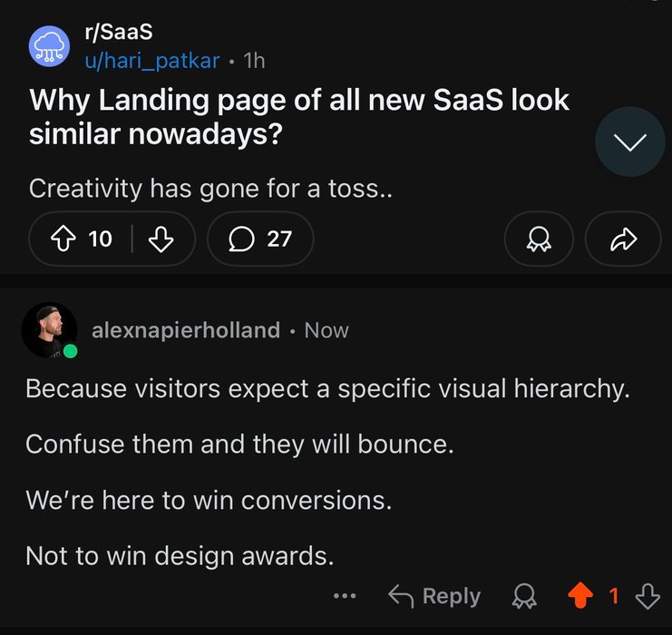Reply to alexnapierholland's comment
Image resolution: width=672 pixels, height=635 pixels.
[435, 596]
